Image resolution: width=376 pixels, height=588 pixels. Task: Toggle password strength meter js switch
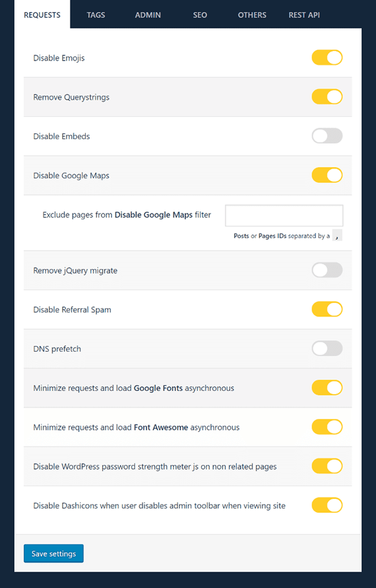coord(327,466)
